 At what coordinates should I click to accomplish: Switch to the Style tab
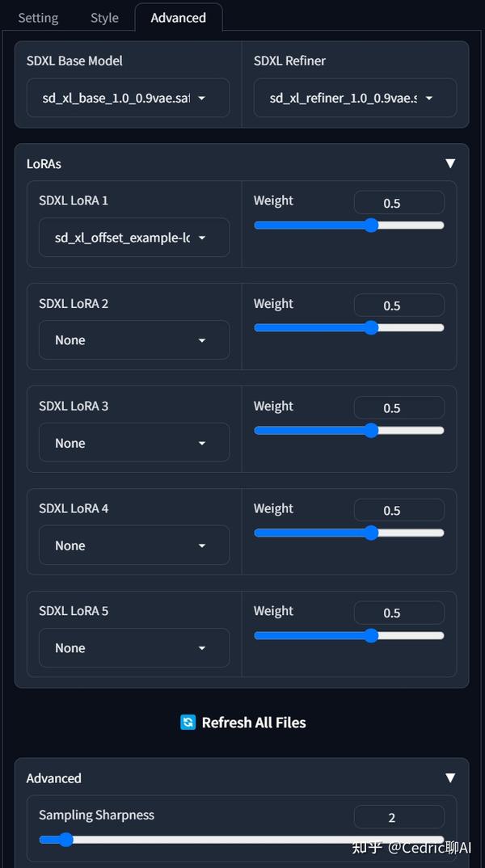104,18
